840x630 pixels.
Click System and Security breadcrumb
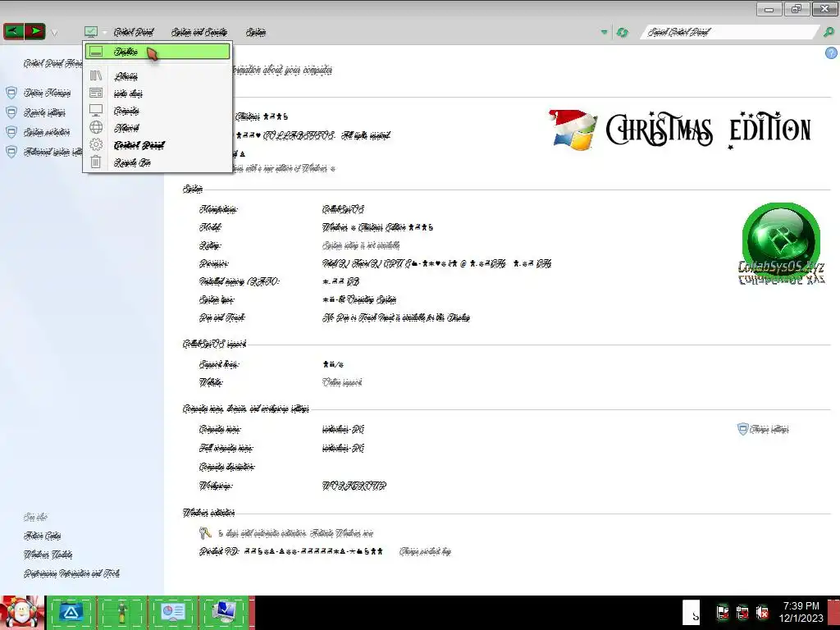coord(199,32)
